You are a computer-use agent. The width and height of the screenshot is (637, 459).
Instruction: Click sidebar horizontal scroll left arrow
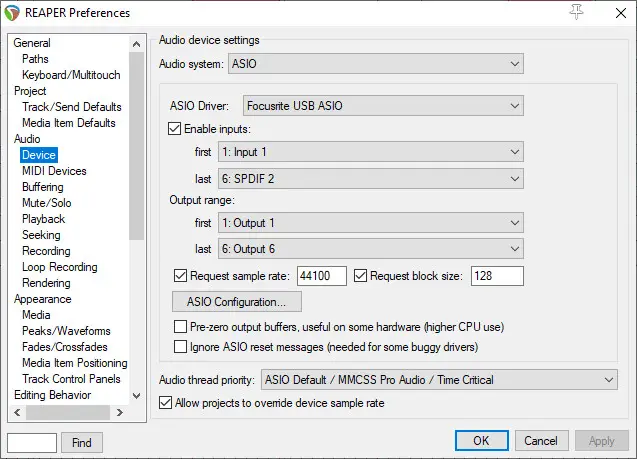pyautogui.click(x=17, y=413)
